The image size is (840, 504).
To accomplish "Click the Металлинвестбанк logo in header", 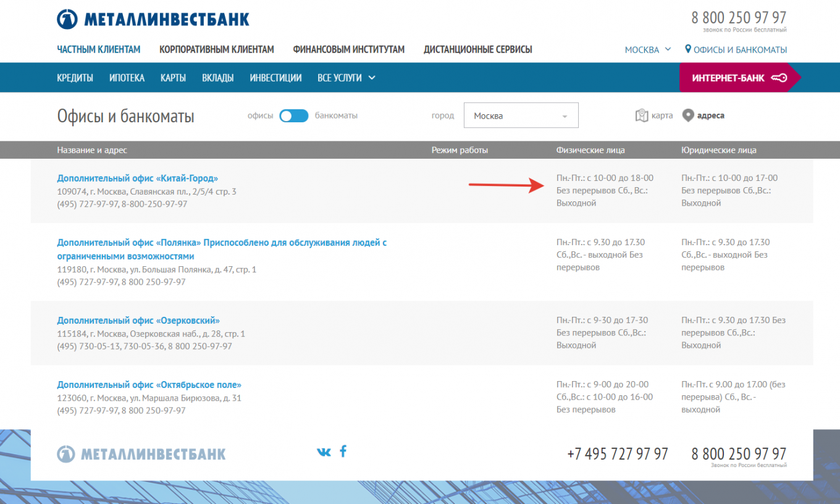I will tap(153, 19).
